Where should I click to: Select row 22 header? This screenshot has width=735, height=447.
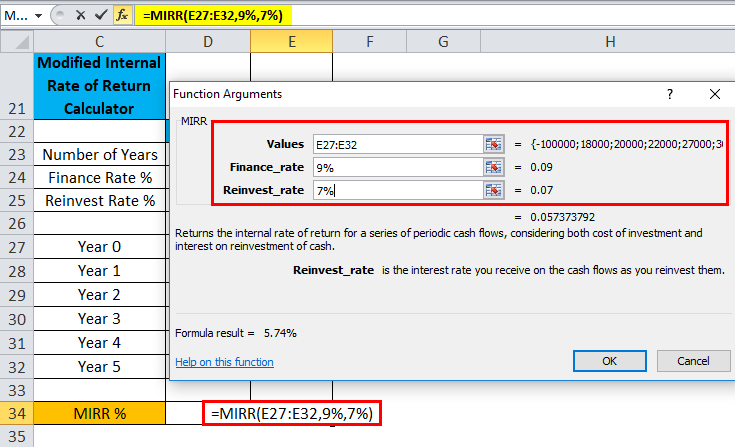click(17, 131)
